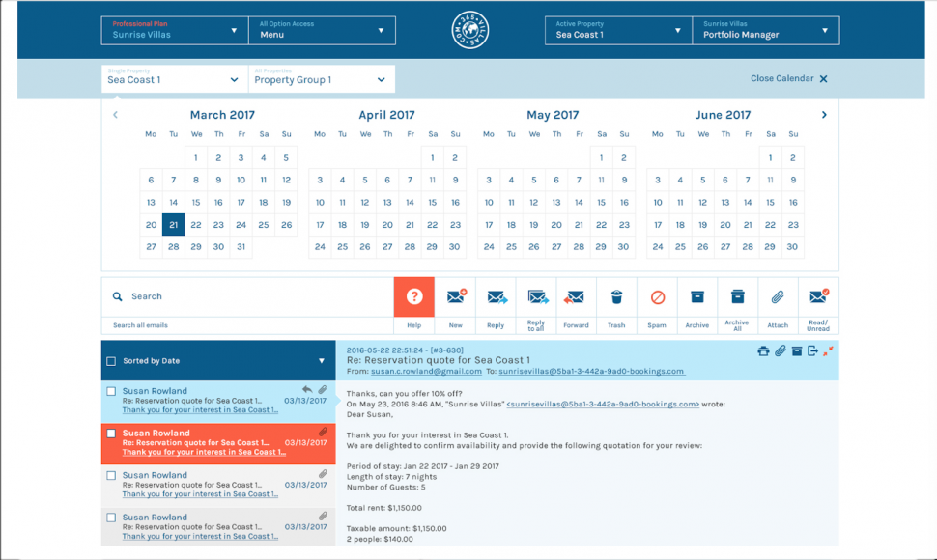Go to next calendar months

coord(824,115)
